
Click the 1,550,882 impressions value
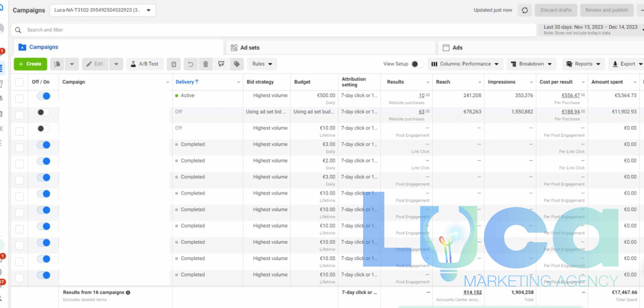coord(522,112)
